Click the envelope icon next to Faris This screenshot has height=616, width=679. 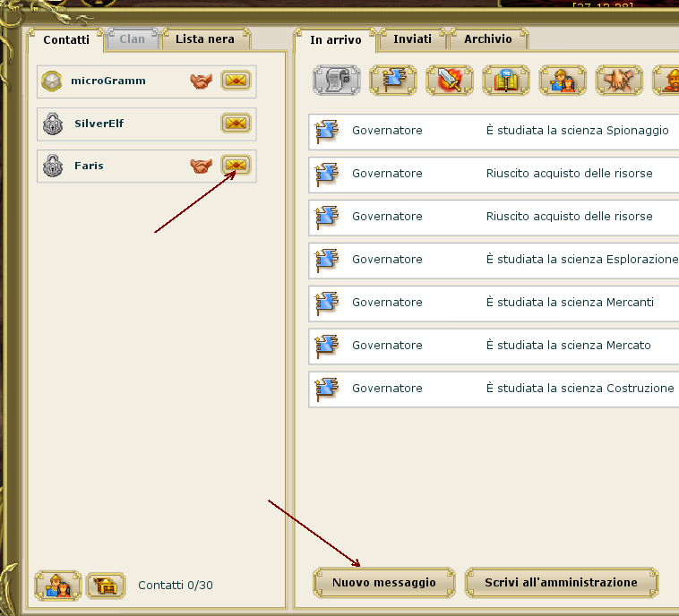coord(236,166)
